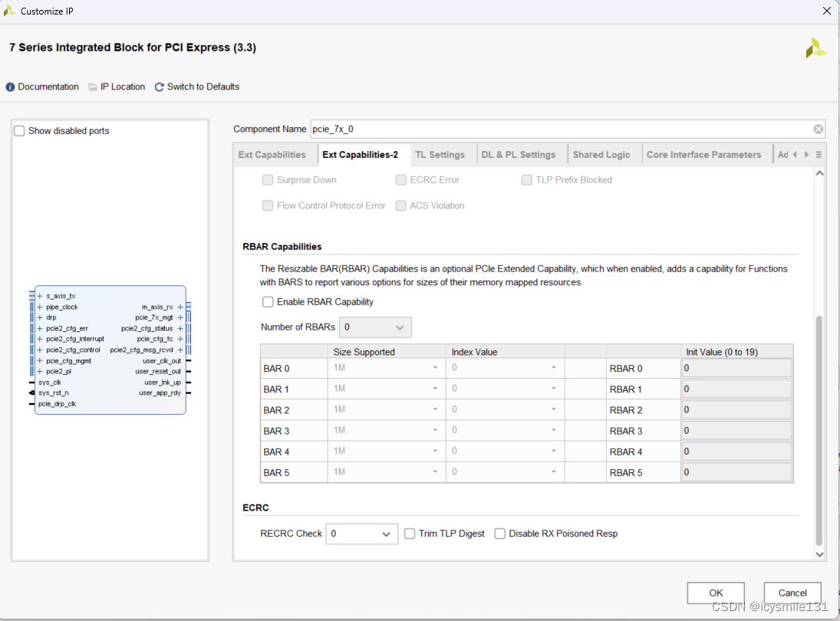Open BAR 4 Index Value dropdown
The image size is (840, 621).
[x=505, y=452]
